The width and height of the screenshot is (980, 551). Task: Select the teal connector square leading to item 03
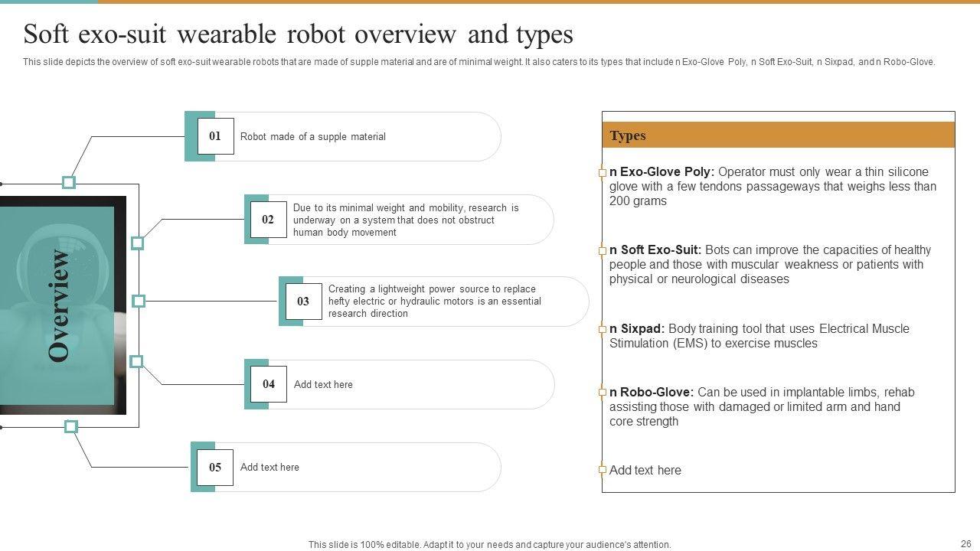(x=139, y=301)
